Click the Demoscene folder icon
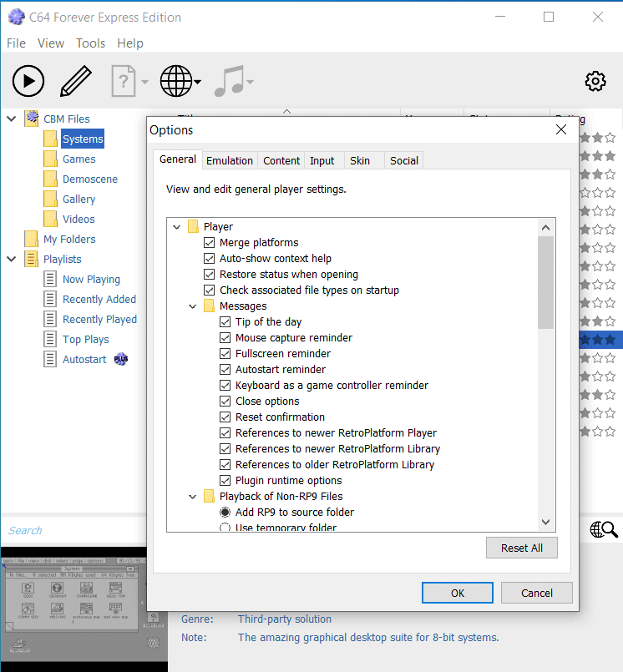The width and height of the screenshot is (623, 672). point(50,179)
